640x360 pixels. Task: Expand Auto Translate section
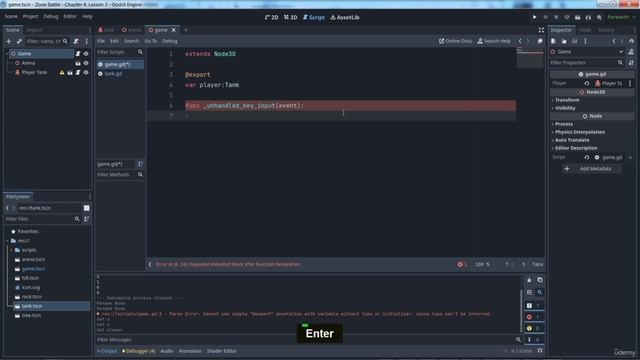click(572, 140)
